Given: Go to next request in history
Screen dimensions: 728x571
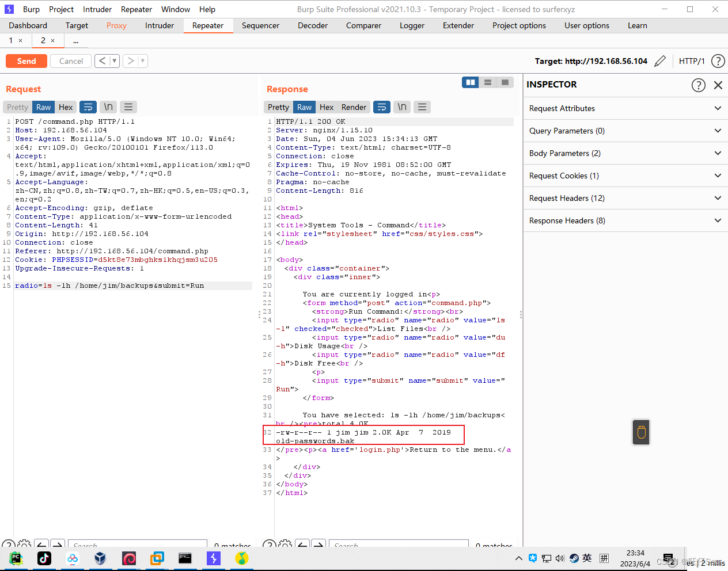Looking at the screenshot, I should pos(131,60).
